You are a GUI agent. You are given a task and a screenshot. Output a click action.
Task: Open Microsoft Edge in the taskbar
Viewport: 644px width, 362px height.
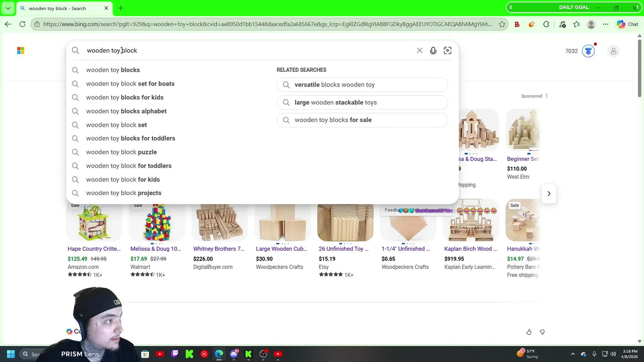(219, 354)
